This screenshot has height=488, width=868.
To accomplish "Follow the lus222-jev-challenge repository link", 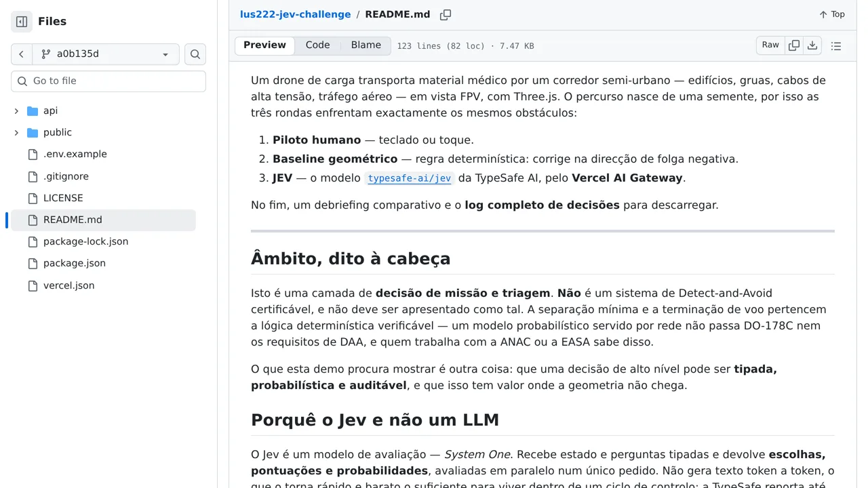I will (x=295, y=14).
